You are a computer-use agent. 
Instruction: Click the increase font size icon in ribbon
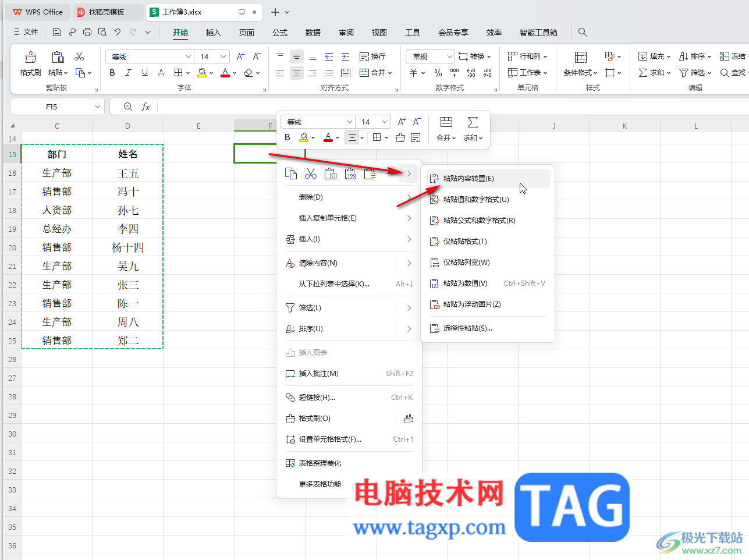pos(240,56)
